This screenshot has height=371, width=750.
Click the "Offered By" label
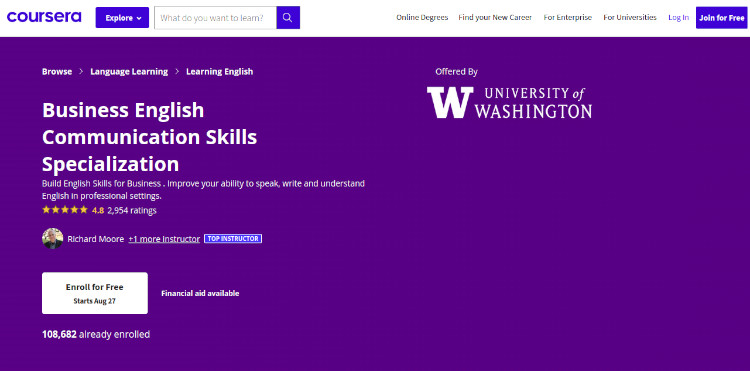(x=456, y=72)
